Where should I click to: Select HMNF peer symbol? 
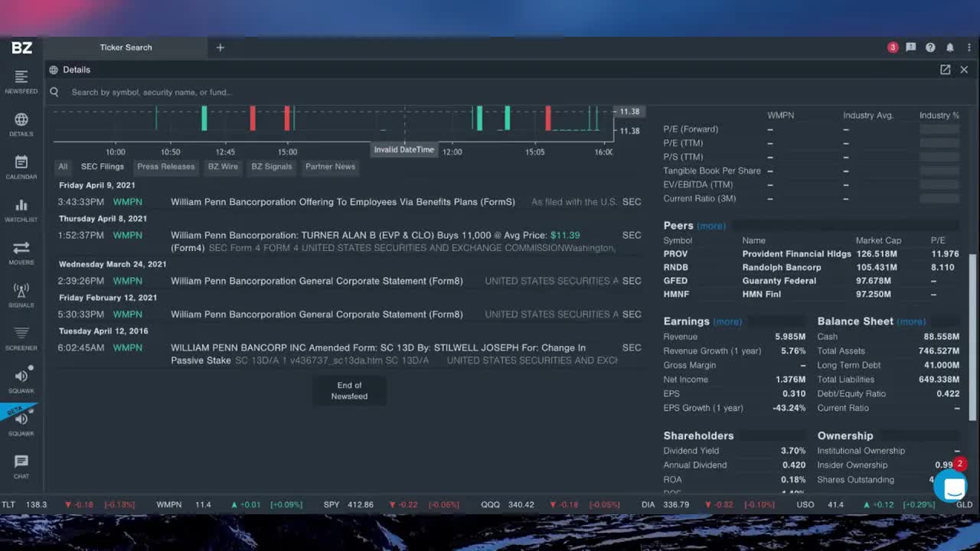[x=677, y=295]
